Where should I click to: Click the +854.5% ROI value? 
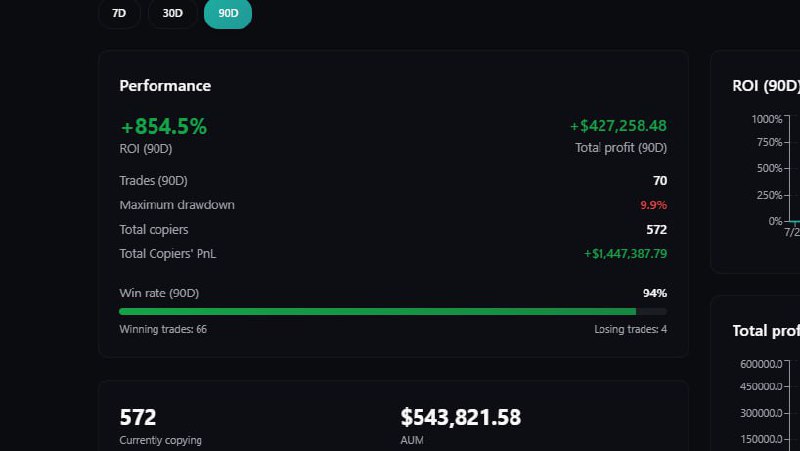coord(164,127)
